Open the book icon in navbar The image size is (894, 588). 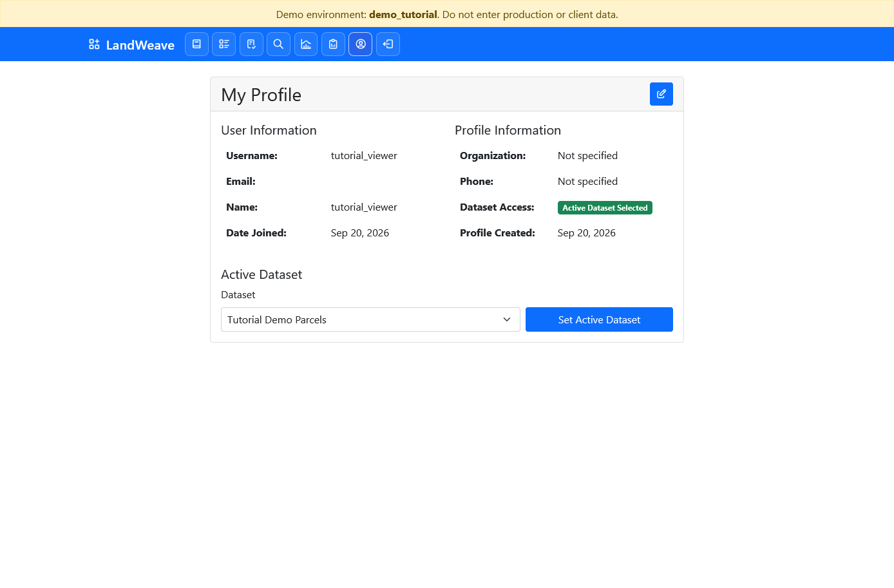click(196, 44)
